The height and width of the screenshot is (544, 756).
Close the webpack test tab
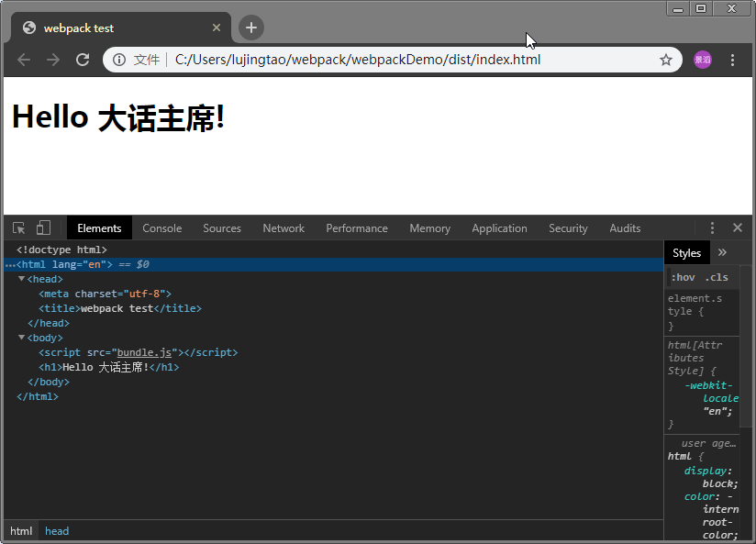coord(217,28)
